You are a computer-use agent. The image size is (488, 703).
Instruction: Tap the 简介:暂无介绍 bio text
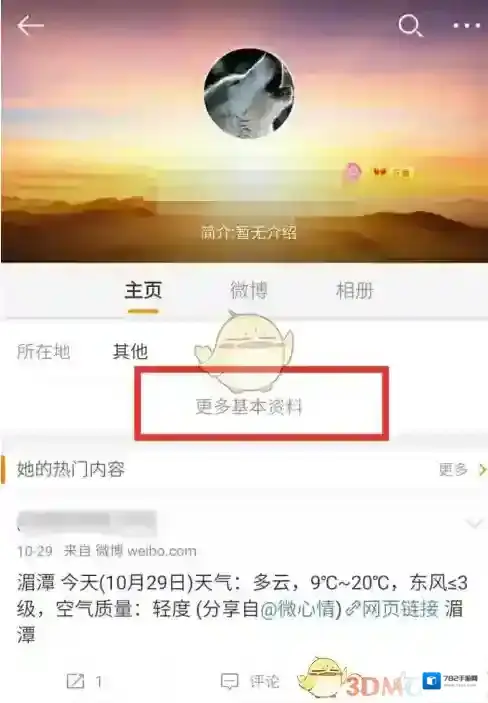(x=248, y=233)
